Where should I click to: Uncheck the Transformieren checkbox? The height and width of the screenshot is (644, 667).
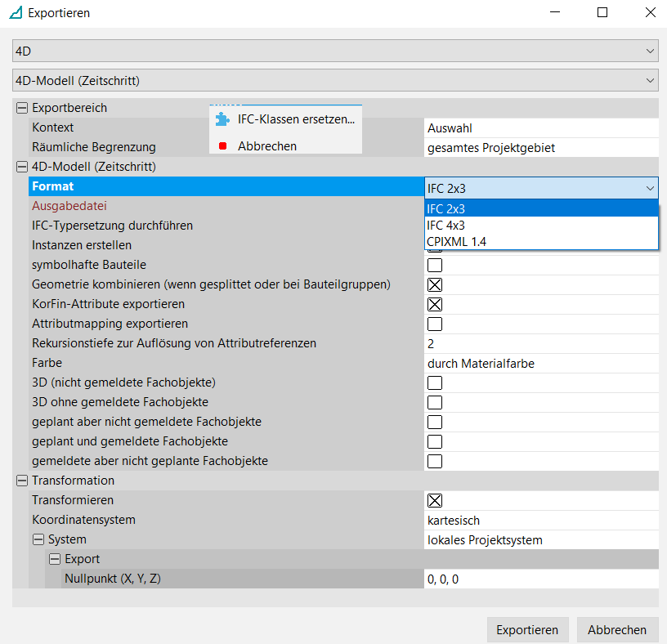click(x=435, y=500)
